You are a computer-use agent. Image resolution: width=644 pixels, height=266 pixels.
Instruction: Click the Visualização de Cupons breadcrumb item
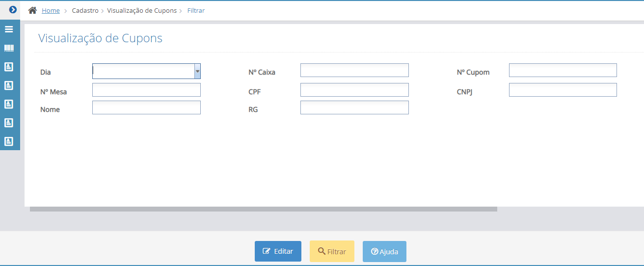pos(142,10)
